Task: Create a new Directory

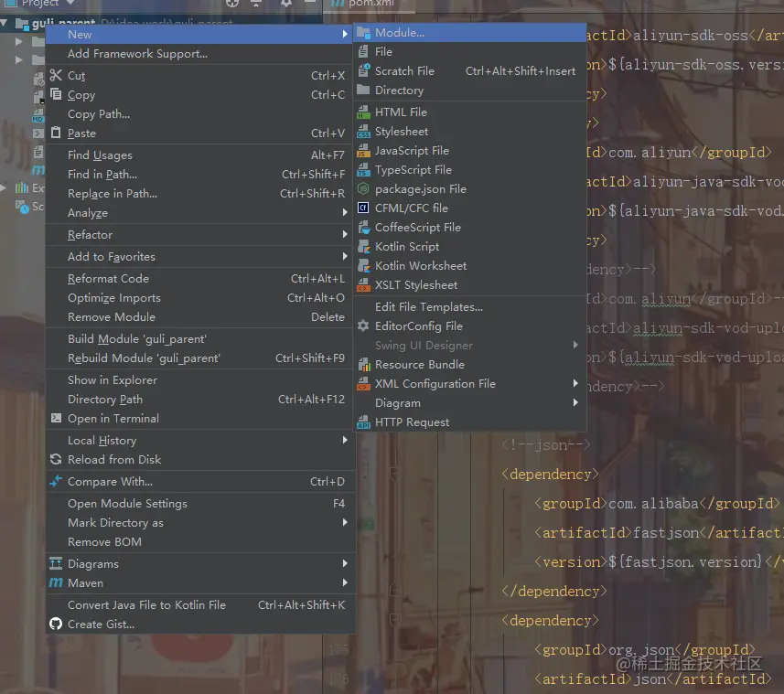Action: 469,91
